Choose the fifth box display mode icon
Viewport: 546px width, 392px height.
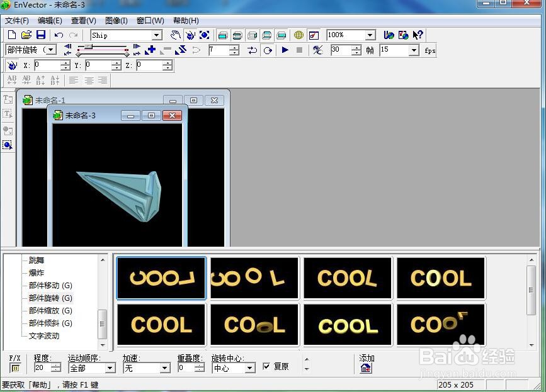(281, 35)
